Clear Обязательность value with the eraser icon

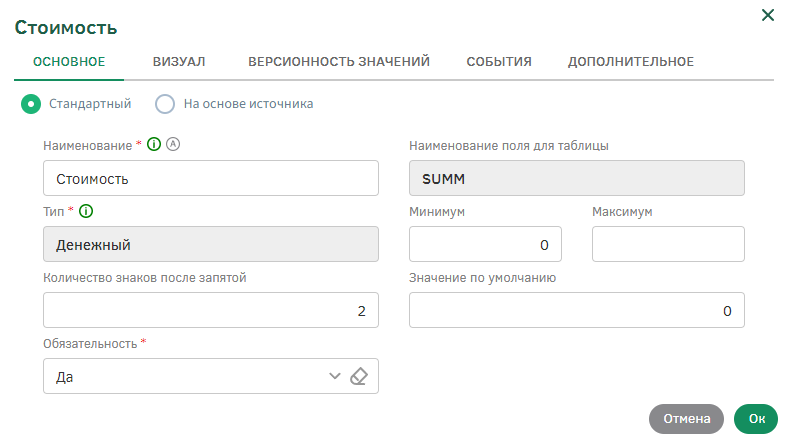360,377
